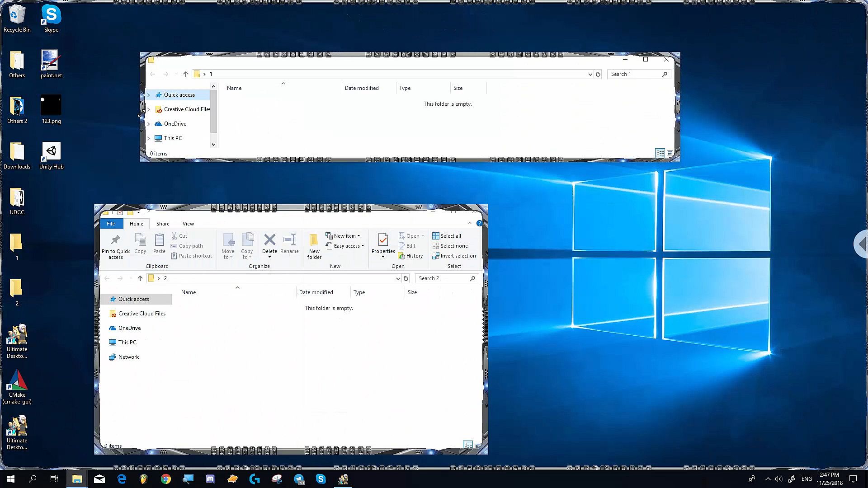
Task: Open the File menu tab
Action: coord(111,224)
